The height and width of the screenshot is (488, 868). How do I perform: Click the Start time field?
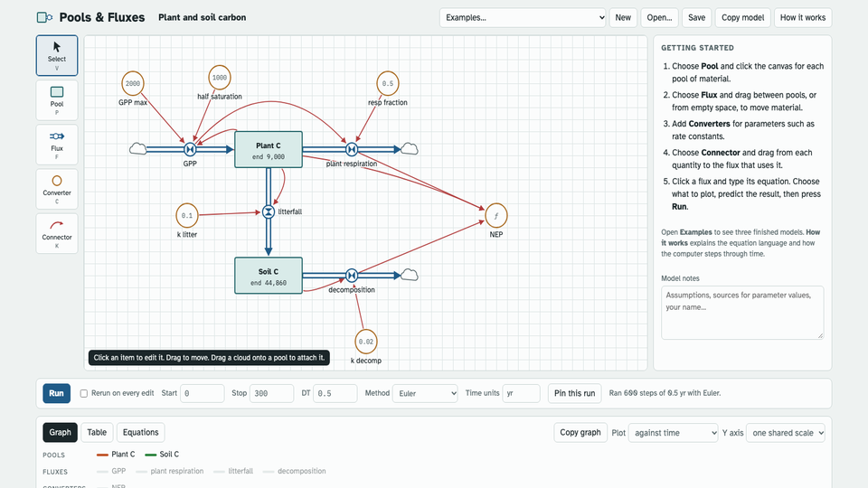[x=202, y=393]
